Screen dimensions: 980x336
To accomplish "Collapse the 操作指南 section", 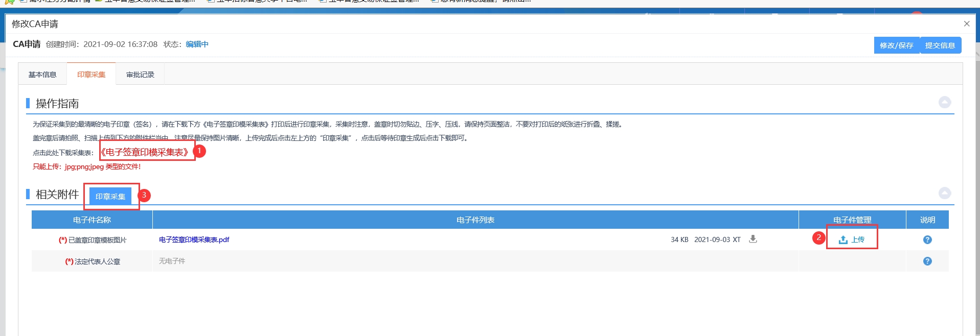I will (944, 103).
